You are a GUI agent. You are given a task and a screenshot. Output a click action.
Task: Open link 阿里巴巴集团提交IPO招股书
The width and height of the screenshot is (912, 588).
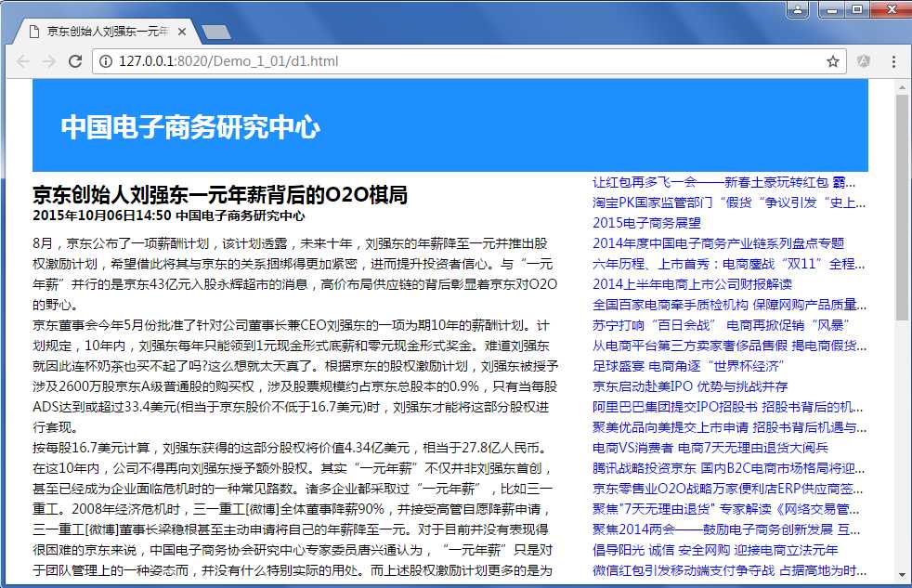727,407
